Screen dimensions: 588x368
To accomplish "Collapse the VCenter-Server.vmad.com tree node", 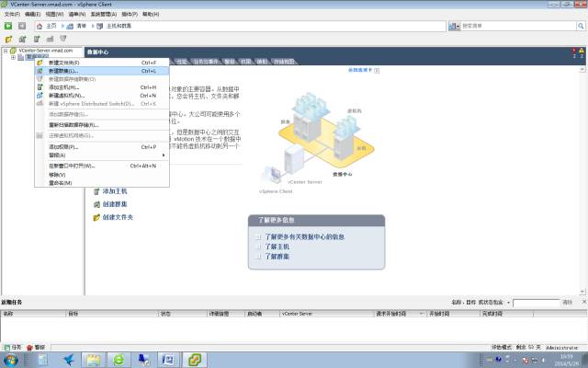I will (x=6, y=51).
